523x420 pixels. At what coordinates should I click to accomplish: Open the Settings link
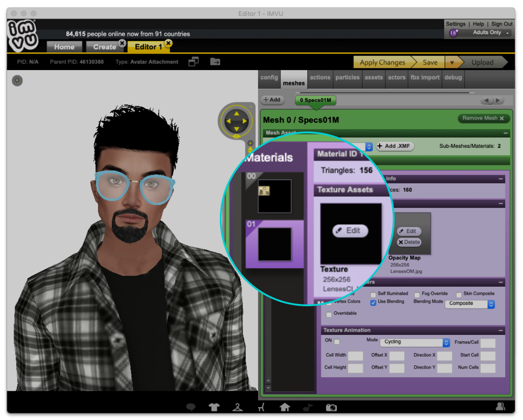[456, 24]
